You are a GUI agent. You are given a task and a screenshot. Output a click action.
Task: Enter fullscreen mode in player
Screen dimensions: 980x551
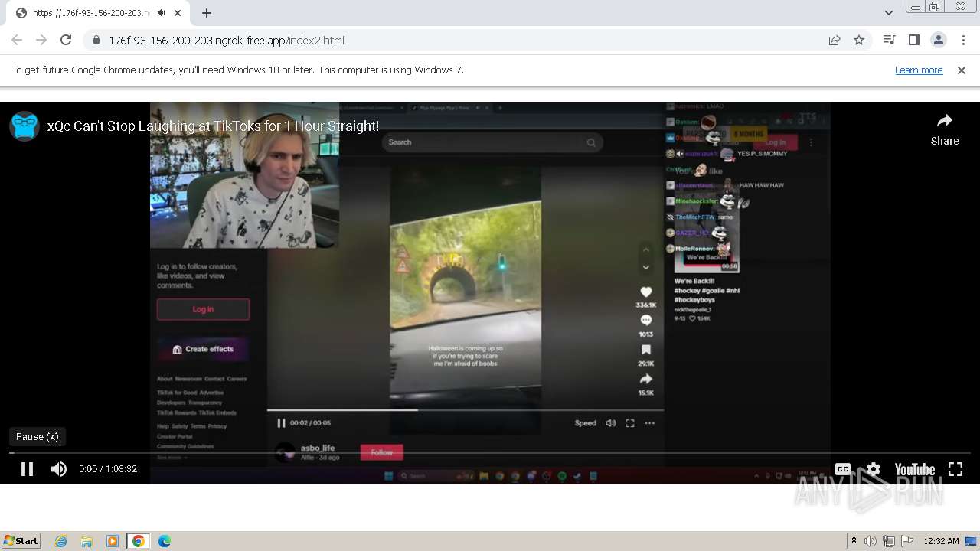click(x=955, y=469)
